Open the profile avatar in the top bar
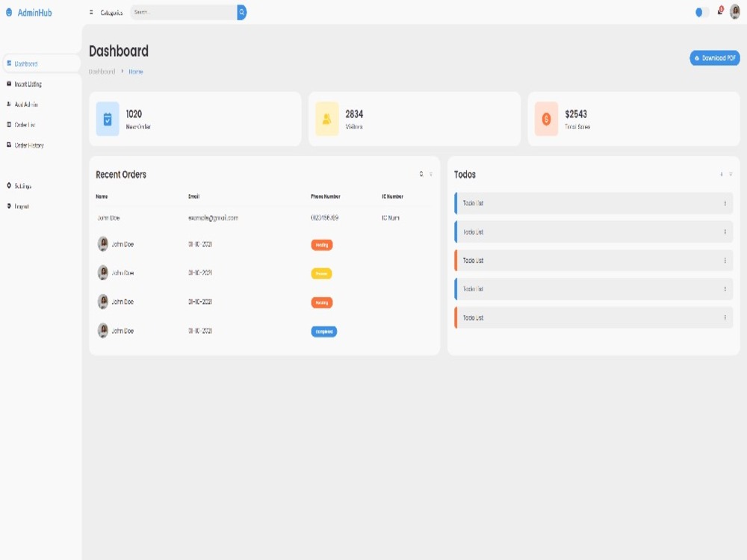The width and height of the screenshot is (747, 560). (735, 12)
